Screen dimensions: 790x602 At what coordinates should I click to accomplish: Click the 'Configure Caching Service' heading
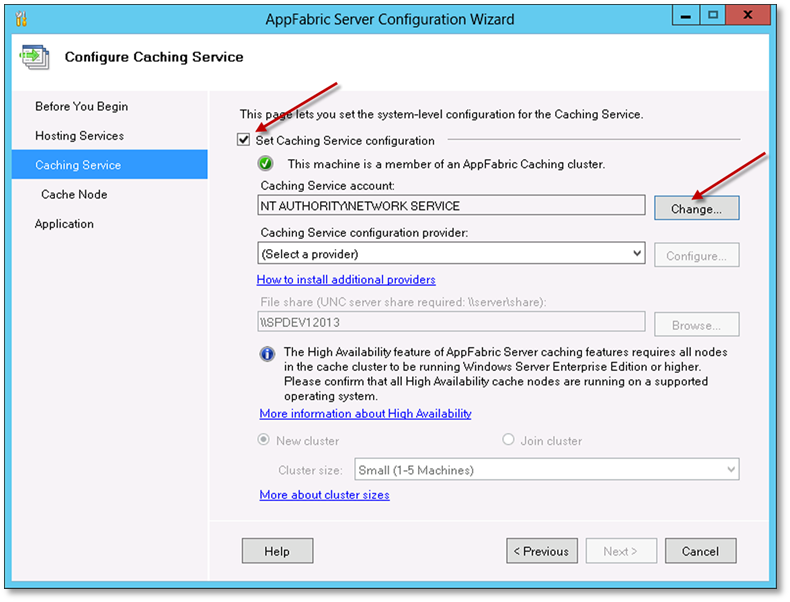[154, 57]
